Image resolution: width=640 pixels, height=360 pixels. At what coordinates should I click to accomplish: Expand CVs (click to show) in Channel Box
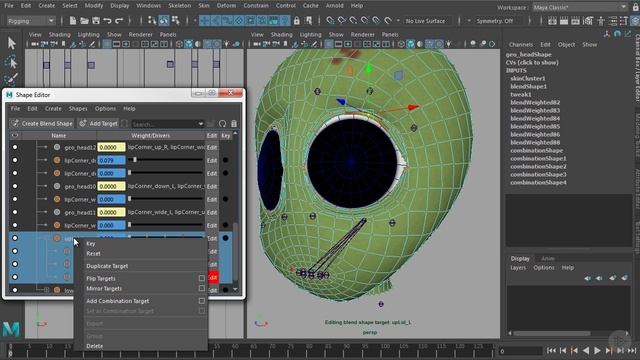[x=532, y=62]
